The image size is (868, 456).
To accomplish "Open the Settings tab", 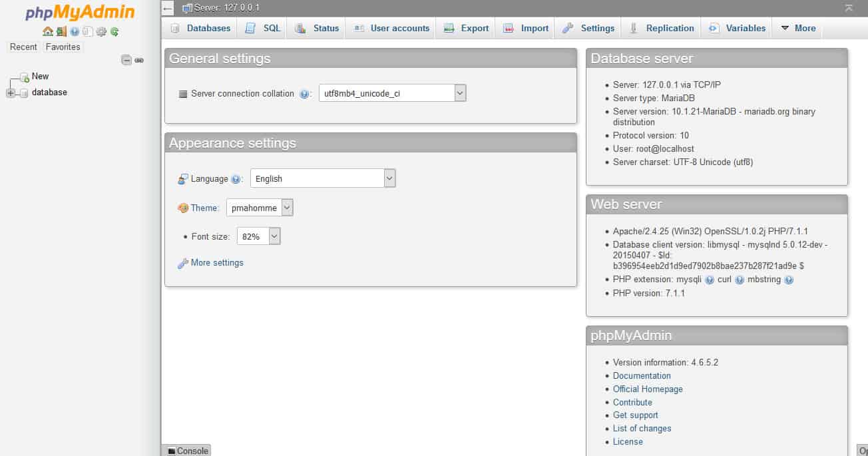I will tap(588, 28).
